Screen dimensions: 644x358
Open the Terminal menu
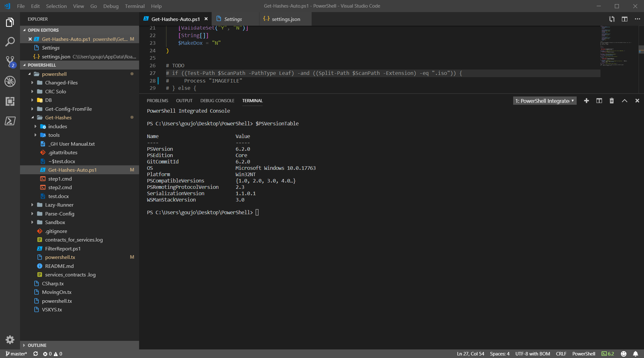[x=134, y=6]
